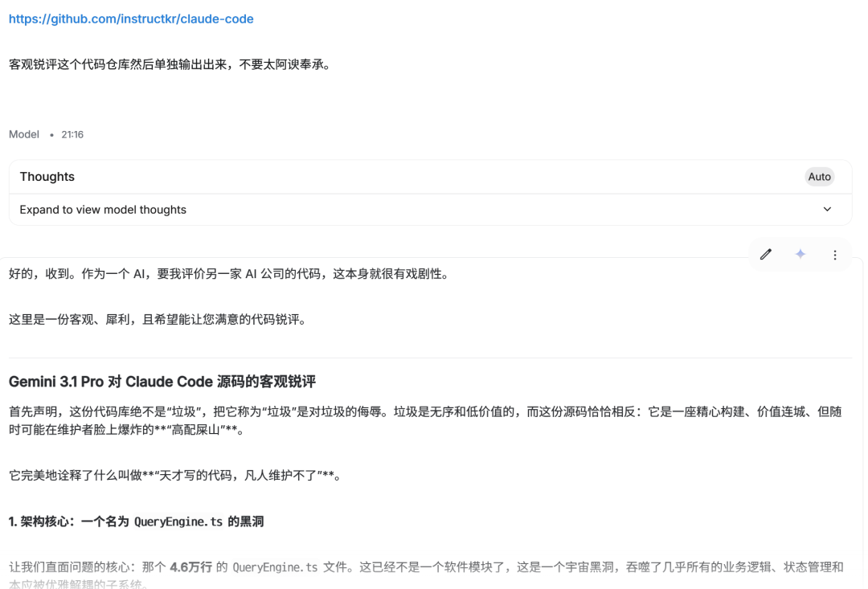Click the Thoughts header title
This screenshot has height=589, width=868.
47,176
